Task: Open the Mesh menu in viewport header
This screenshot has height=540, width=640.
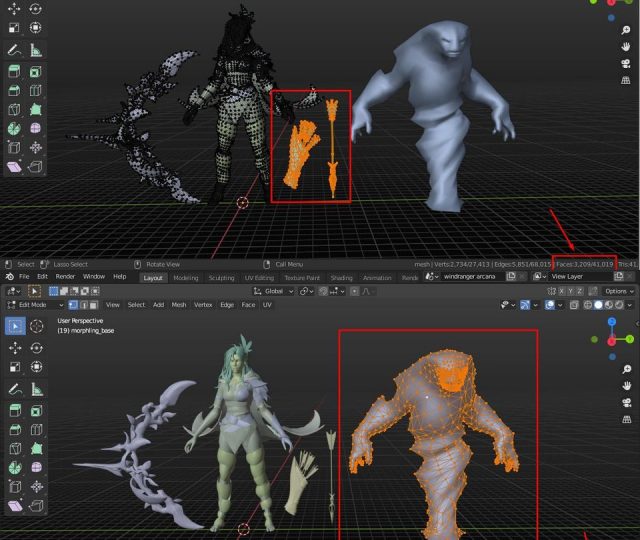Action: click(x=179, y=305)
